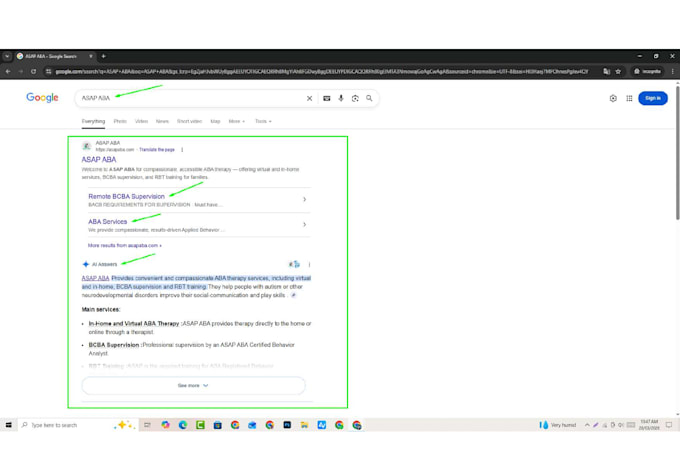Click the Google logo

[42, 98]
